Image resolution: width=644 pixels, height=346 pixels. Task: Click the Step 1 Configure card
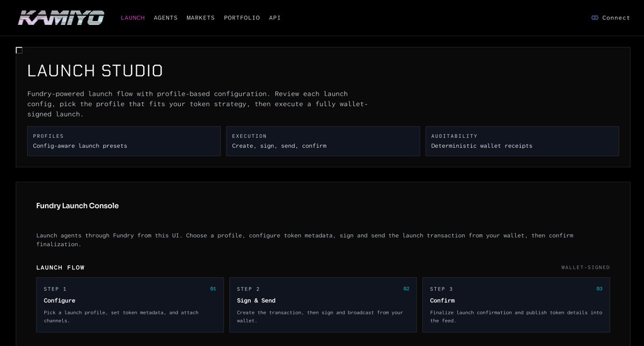[x=130, y=305]
